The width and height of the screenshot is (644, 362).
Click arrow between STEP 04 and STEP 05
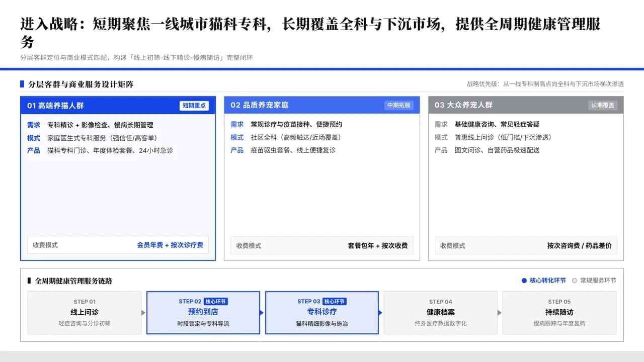(x=500, y=313)
